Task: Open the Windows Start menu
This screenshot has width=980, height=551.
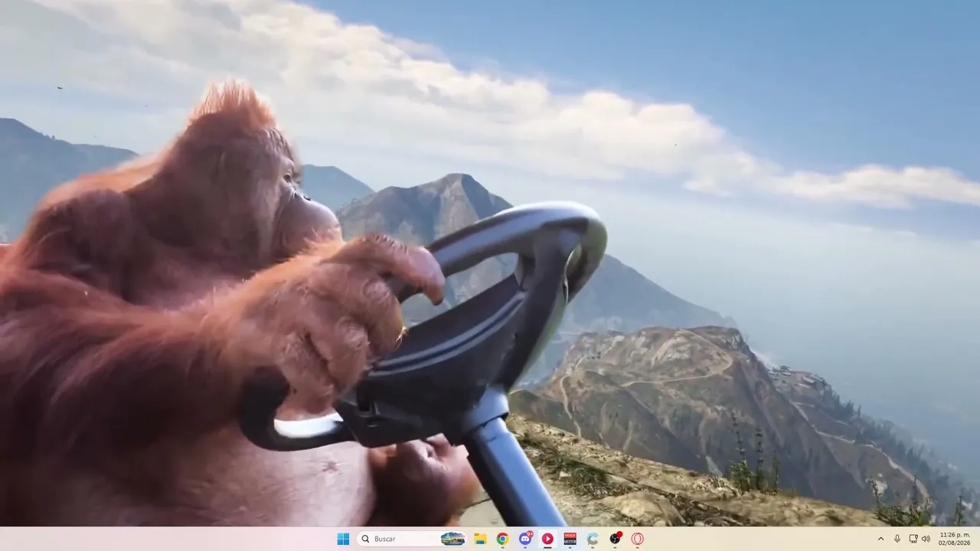Action: [x=343, y=539]
